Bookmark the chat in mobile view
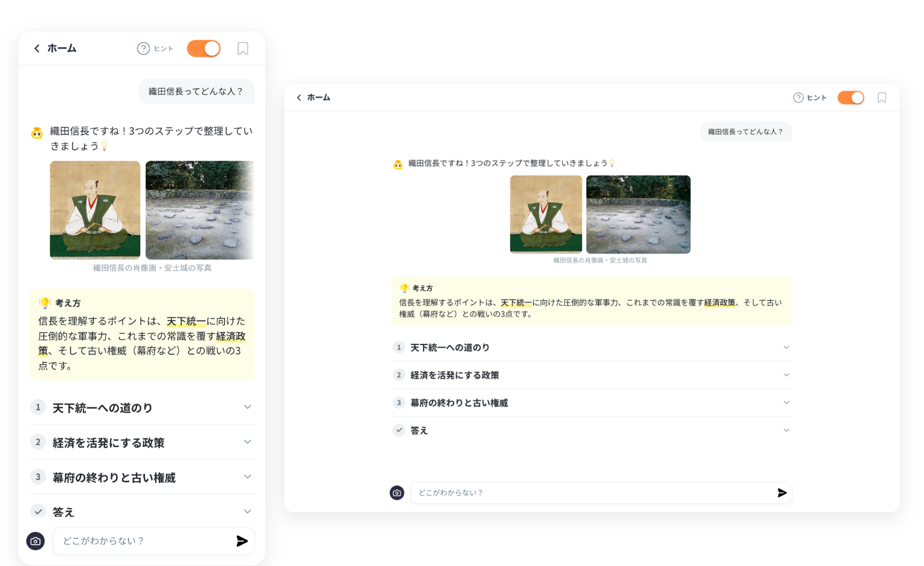This screenshot has height=566, width=924. pyautogui.click(x=243, y=49)
